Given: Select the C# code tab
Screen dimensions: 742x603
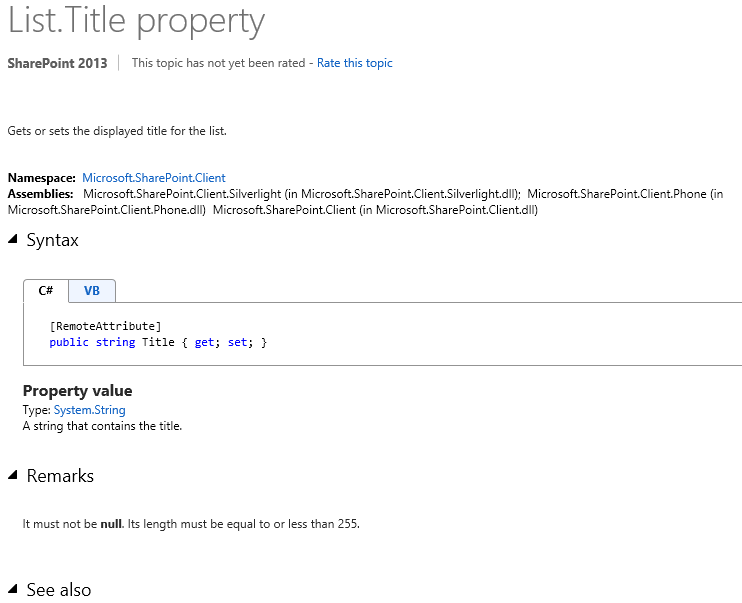Looking at the screenshot, I should point(46,291).
